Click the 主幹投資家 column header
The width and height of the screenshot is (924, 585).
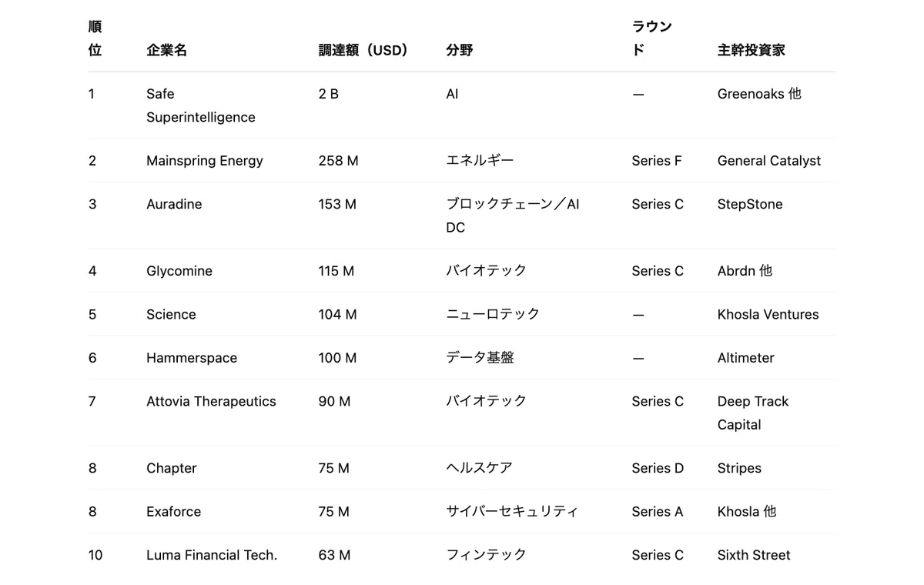coord(751,50)
